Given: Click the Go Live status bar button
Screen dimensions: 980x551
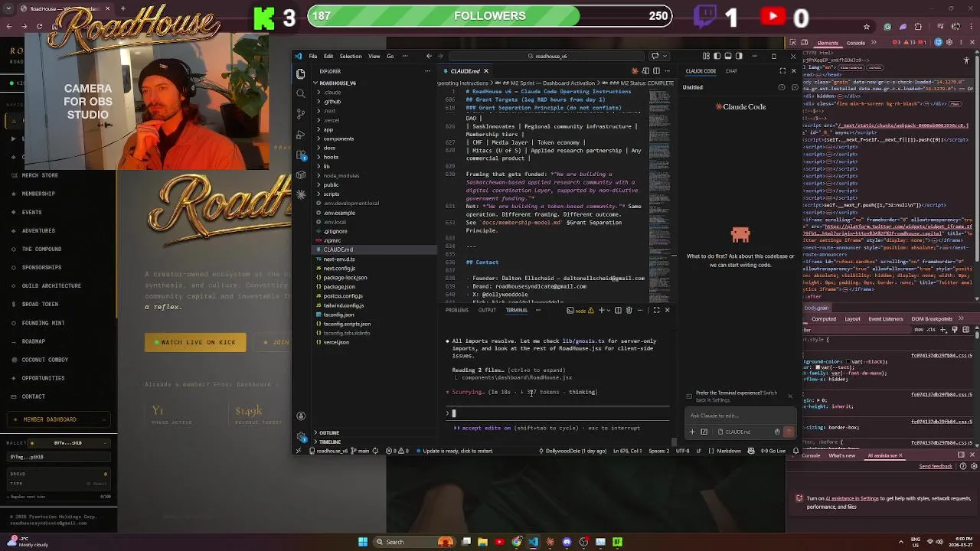Looking at the screenshot, I should tap(773, 451).
